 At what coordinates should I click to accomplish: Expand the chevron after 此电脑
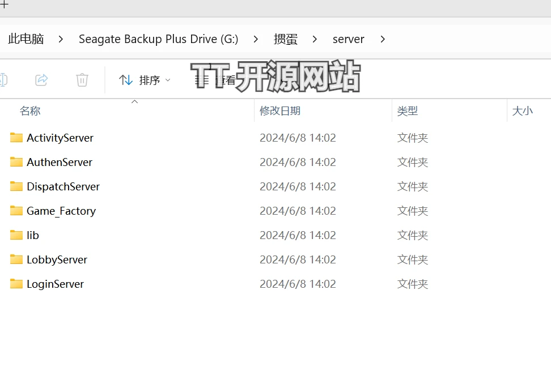(61, 39)
